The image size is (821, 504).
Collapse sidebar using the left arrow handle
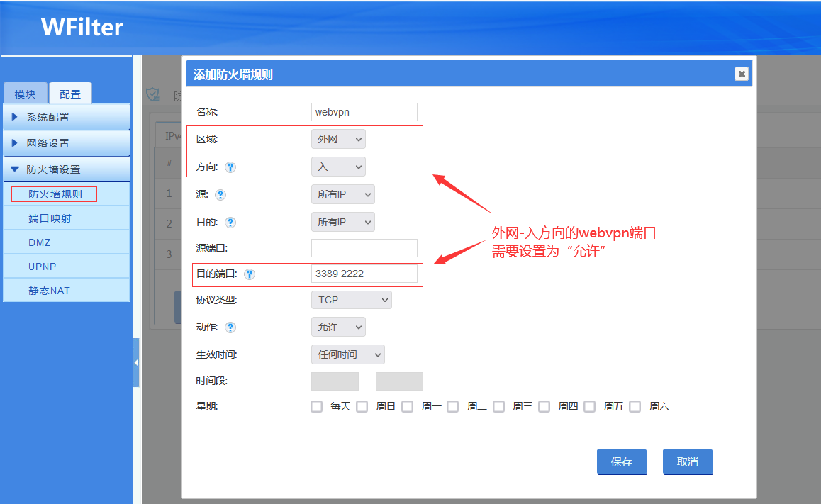[136, 362]
